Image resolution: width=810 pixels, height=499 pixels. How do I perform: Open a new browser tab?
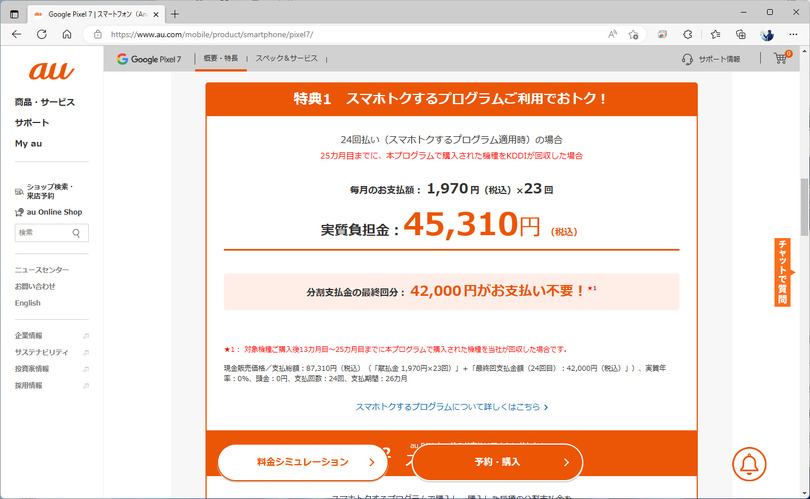pos(175,14)
